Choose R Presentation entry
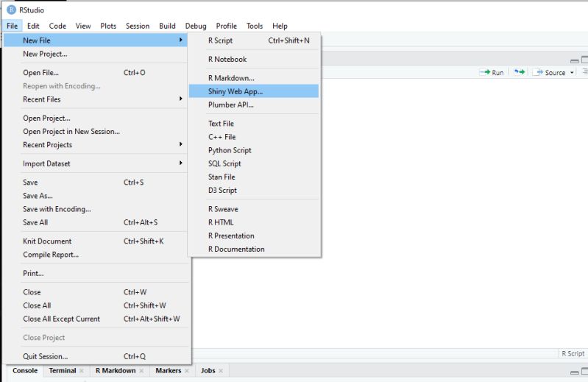This screenshot has width=588, height=382. (254, 236)
